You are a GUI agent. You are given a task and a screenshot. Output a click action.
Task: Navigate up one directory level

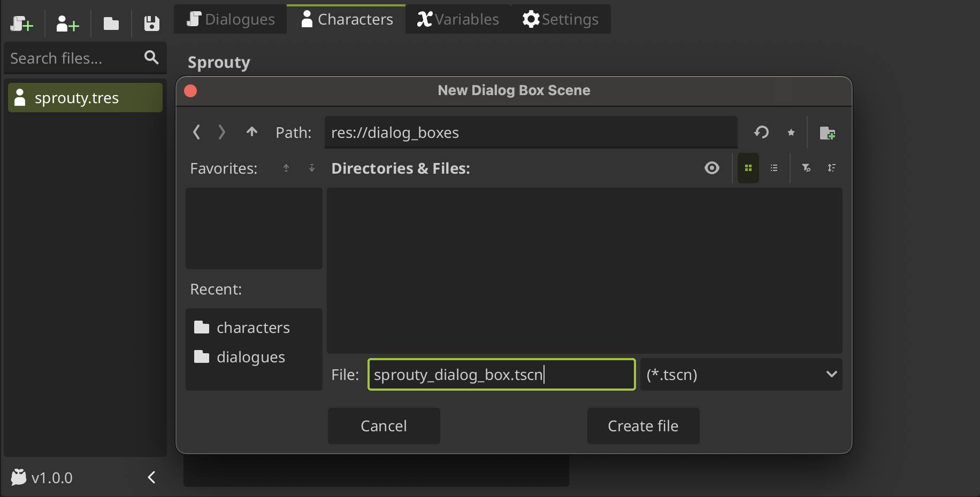(251, 132)
